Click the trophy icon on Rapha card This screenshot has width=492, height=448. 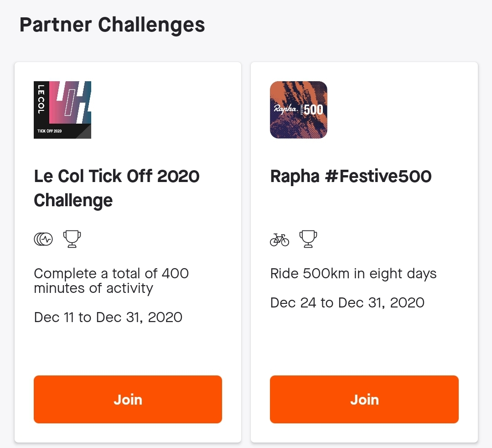[x=308, y=239]
